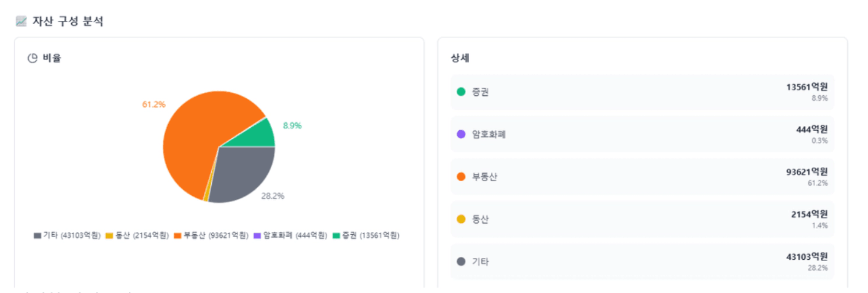Viewport: 868px width, 293px height.
Task: Click the 상세 panel heading
Action: [460, 59]
